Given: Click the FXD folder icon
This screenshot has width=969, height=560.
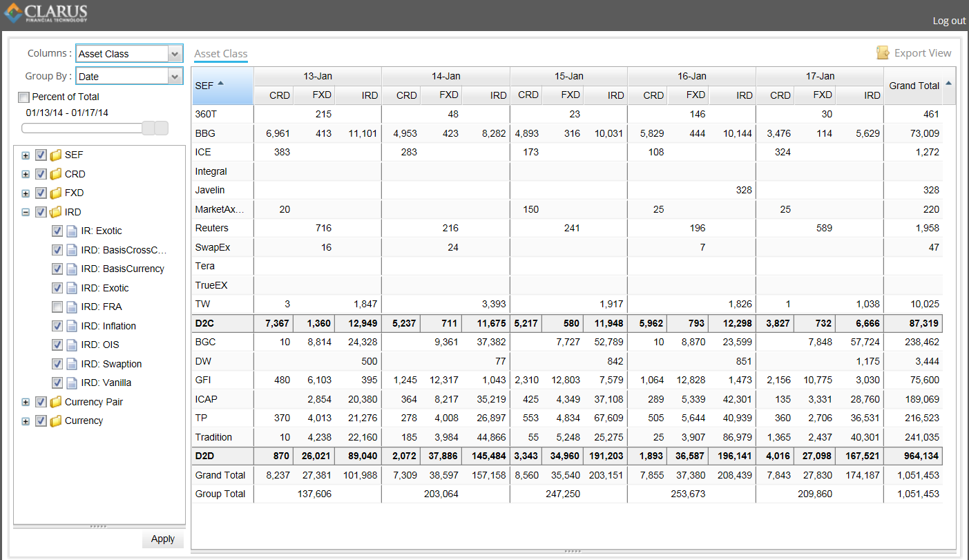Looking at the screenshot, I should (x=56, y=193).
